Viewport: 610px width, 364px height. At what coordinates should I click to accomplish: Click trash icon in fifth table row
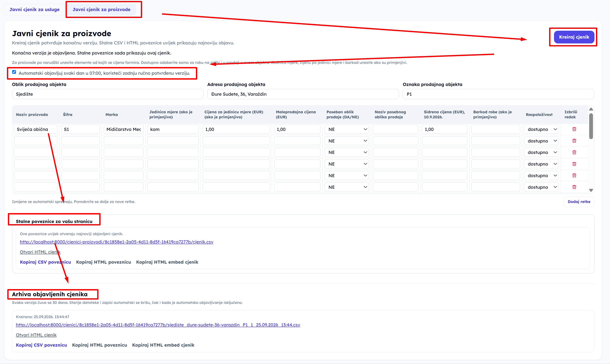pos(574,175)
